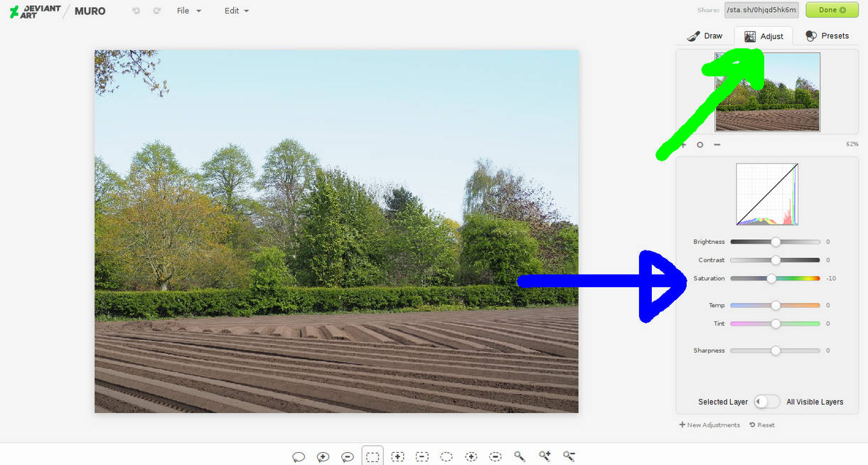Click the Contrast slider handle
This screenshot has height=465, width=868.
tap(776, 260)
